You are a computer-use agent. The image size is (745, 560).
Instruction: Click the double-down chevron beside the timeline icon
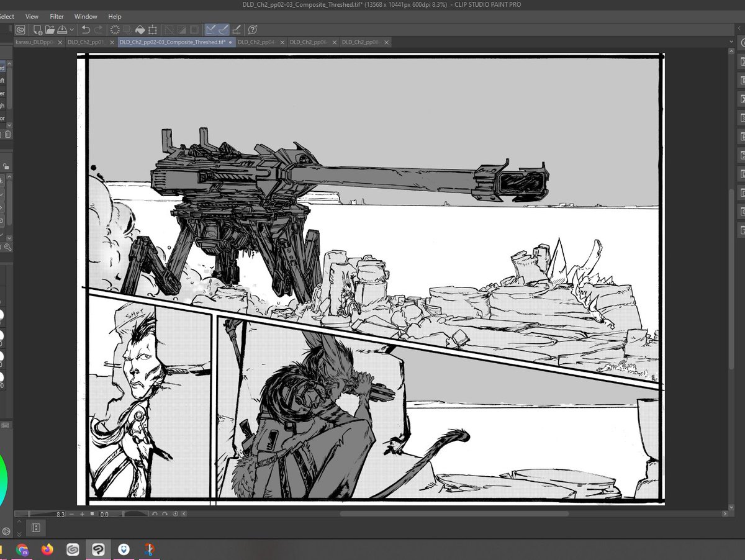click(x=19, y=533)
